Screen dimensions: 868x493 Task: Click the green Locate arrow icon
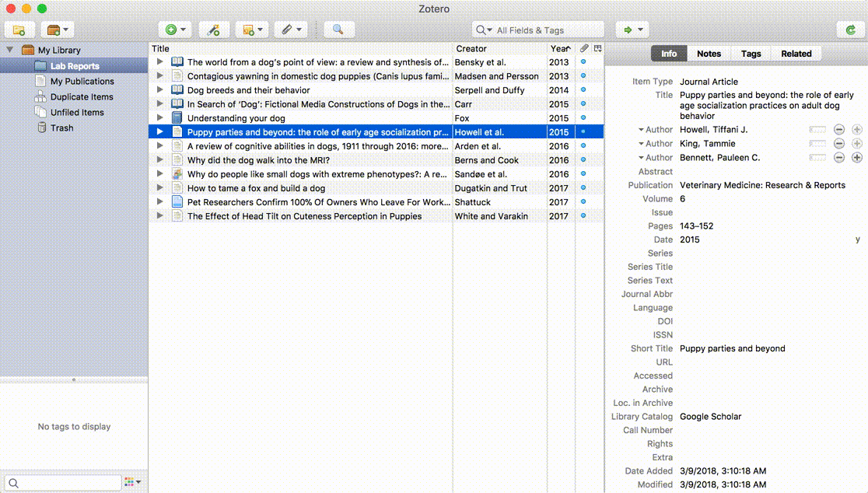pos(628,30)
